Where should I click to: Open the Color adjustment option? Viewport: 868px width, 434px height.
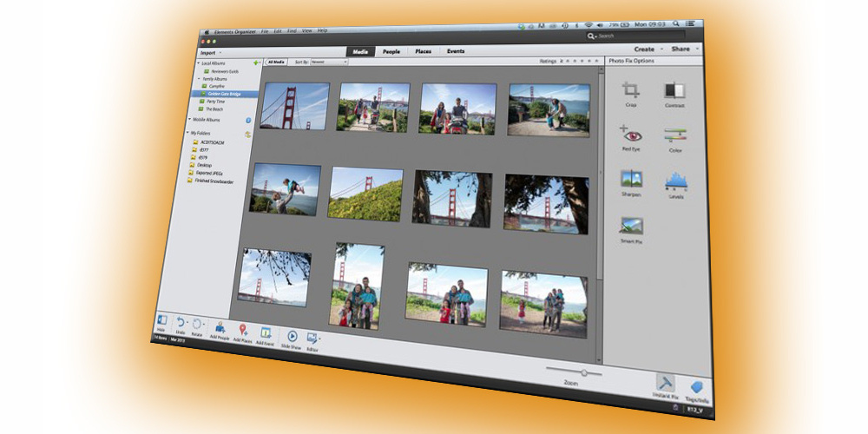(x=675, y=136)
